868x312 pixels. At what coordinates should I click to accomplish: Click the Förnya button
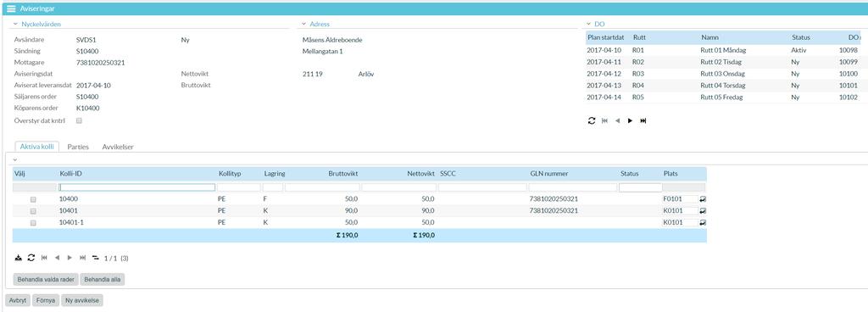coord(46,300)
